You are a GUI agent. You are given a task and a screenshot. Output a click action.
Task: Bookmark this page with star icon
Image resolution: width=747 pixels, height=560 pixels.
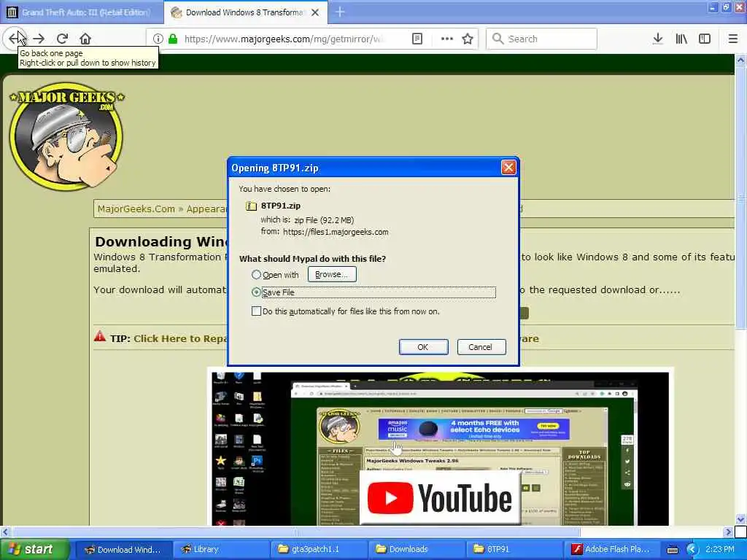(468, 39)
